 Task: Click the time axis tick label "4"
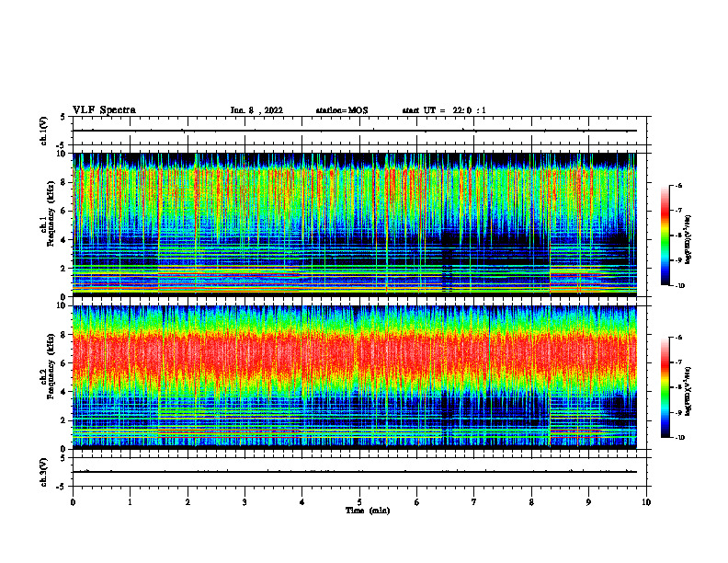pos(302,502)
